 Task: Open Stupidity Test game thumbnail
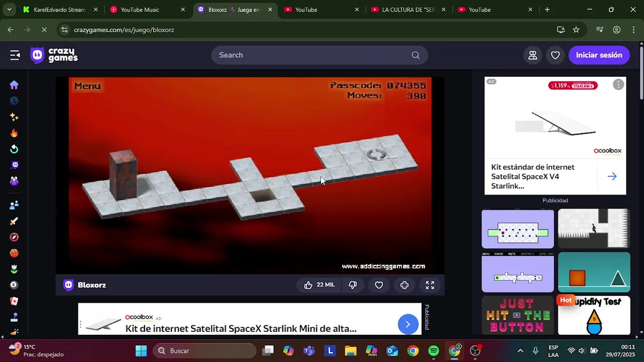pyautogui.click(x=594, y=316)
